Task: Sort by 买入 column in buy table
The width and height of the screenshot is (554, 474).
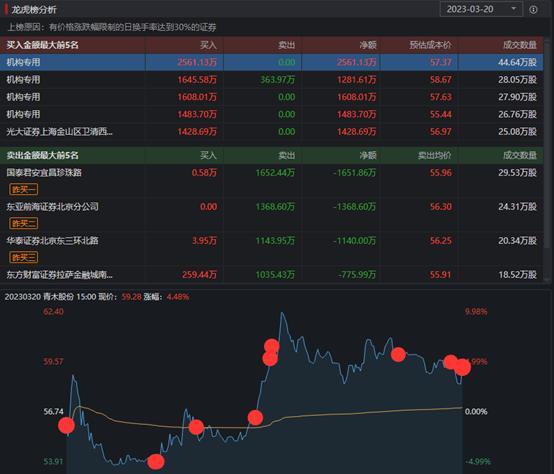Action: 208,45
